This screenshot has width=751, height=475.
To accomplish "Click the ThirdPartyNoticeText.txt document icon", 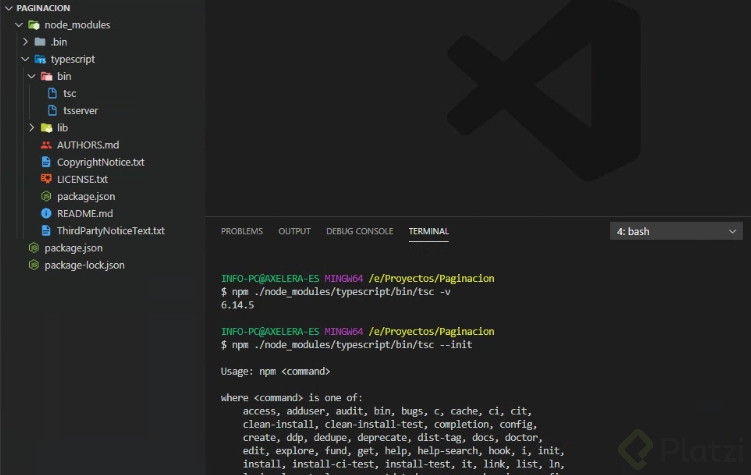I will (46, 231).
